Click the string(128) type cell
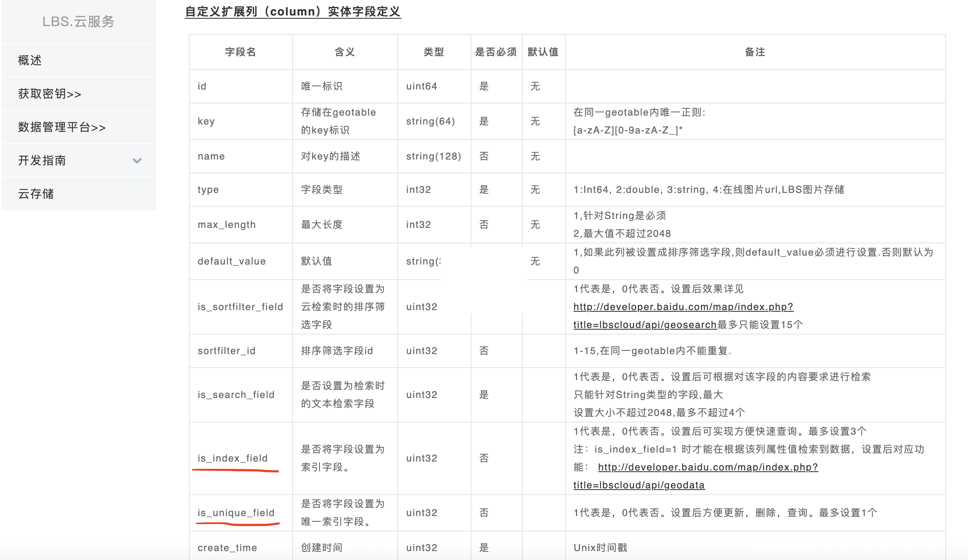The height and width of the screenshot is (560, 968). (434, 156)
